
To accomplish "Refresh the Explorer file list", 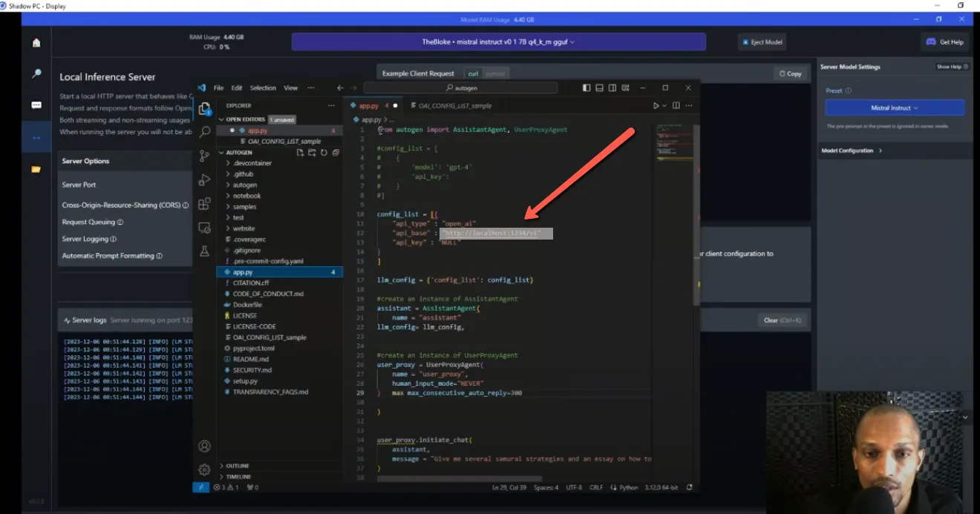I will click(x=324, y=152).
